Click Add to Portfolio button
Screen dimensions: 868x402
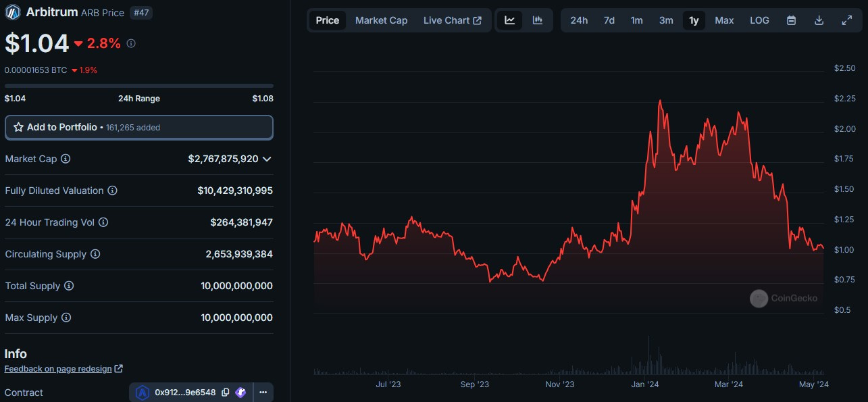pyautogui.click(x=139, y=127)
